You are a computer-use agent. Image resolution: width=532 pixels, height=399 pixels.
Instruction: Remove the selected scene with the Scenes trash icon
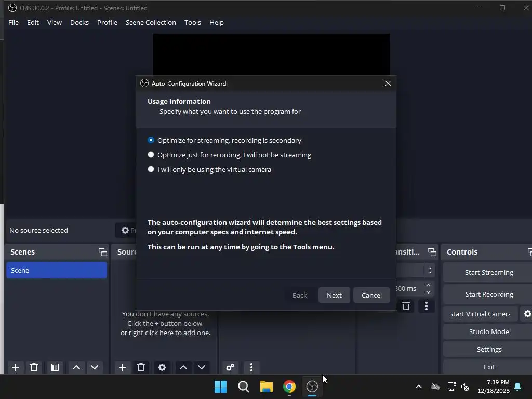[34, 367]
